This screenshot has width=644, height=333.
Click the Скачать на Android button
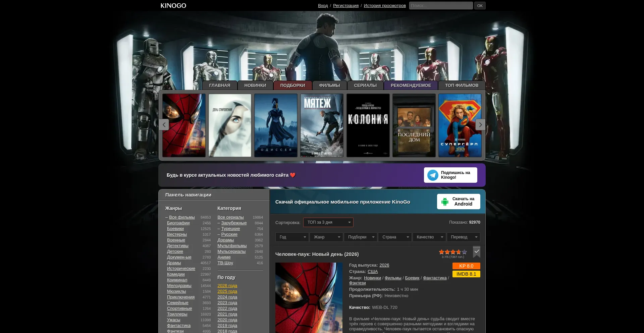point(459,202)
